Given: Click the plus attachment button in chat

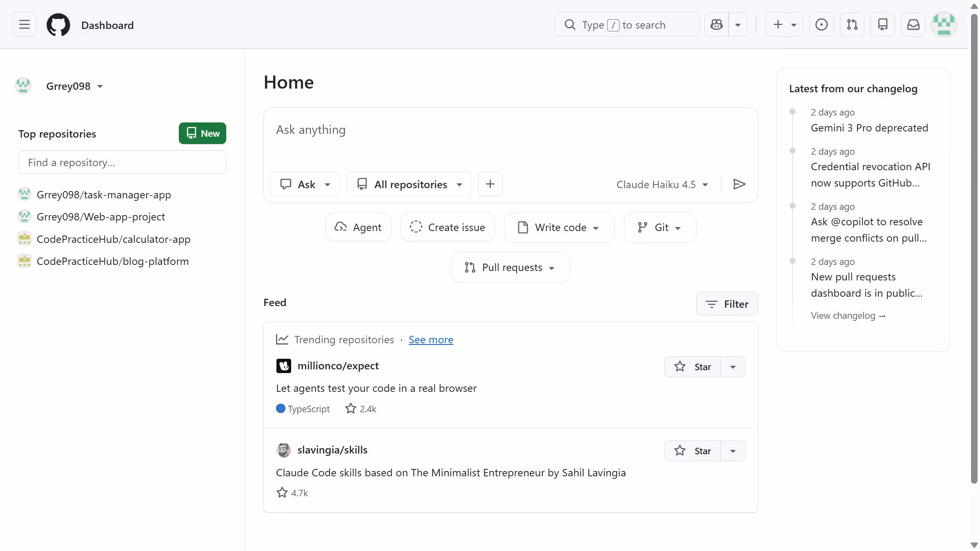Looking at the screenshot, I should 490,184.
